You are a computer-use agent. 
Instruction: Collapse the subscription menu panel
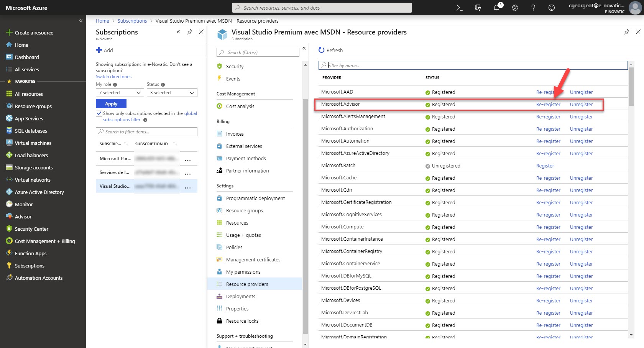point(304,48)
